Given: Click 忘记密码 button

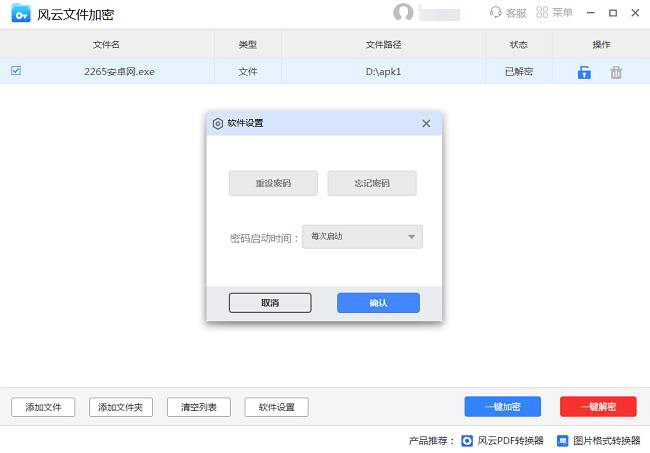Looking at the screenshot, I should 372,183.
